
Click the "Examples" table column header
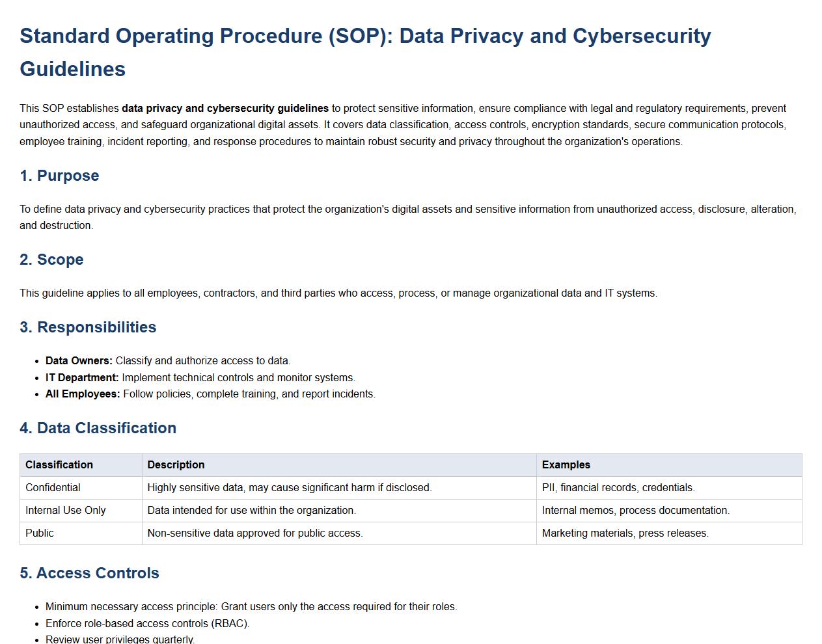coord(566,465)
